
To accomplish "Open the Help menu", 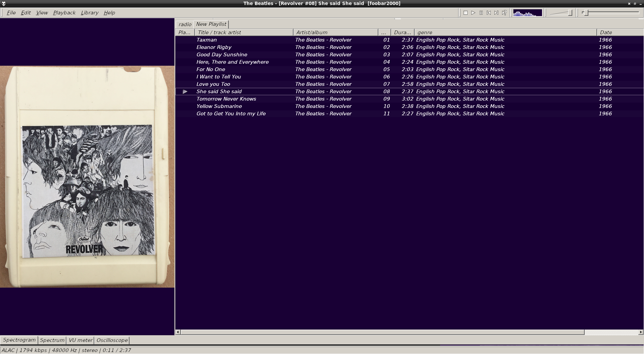I will point(109,13).
